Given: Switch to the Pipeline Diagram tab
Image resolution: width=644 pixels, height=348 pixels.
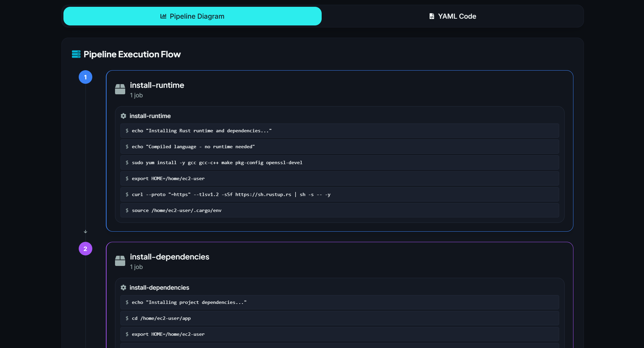Looking at the screenshot, I should point(192,16).
